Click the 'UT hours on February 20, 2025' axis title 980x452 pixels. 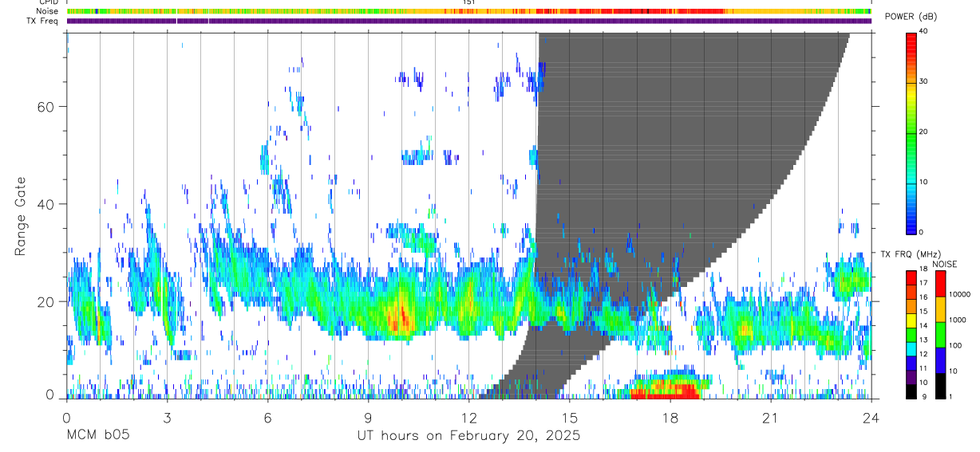468,436
